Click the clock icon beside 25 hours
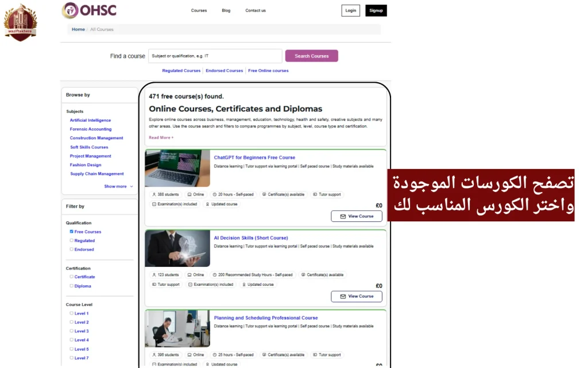 point(215,355)
